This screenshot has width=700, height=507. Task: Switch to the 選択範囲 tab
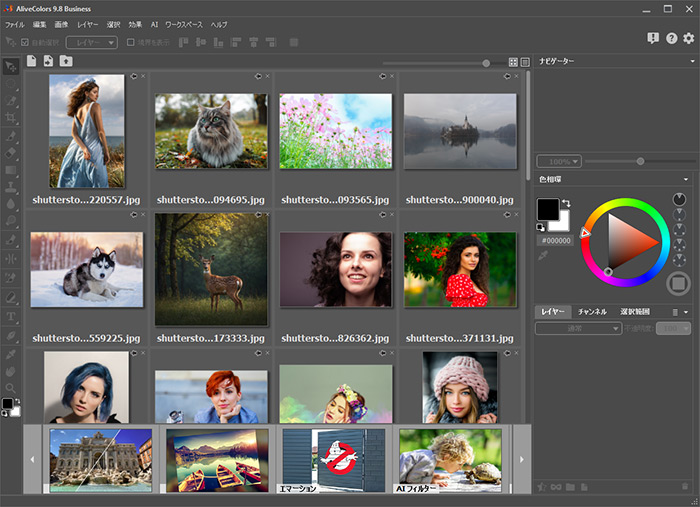tap(635, 312)
